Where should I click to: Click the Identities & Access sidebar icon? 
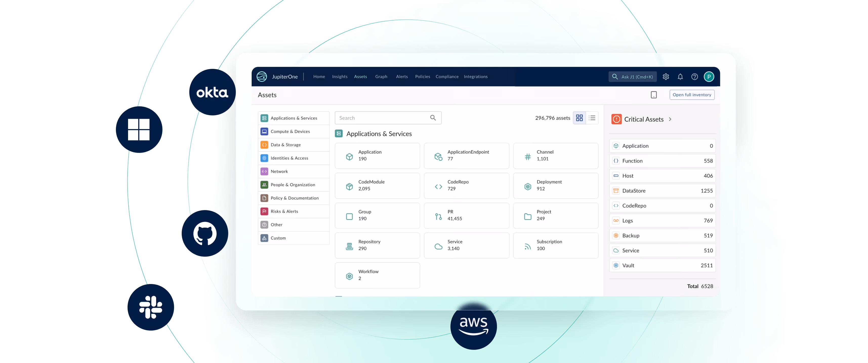click(264, 158)
